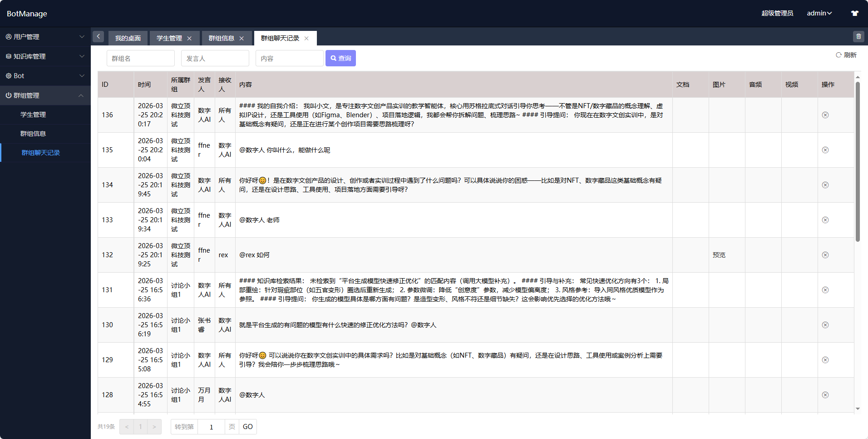Click the left arrow tab scroll icon
This screenshot has height=439, width=868.
pyautogui.click(x=98, y=37)
